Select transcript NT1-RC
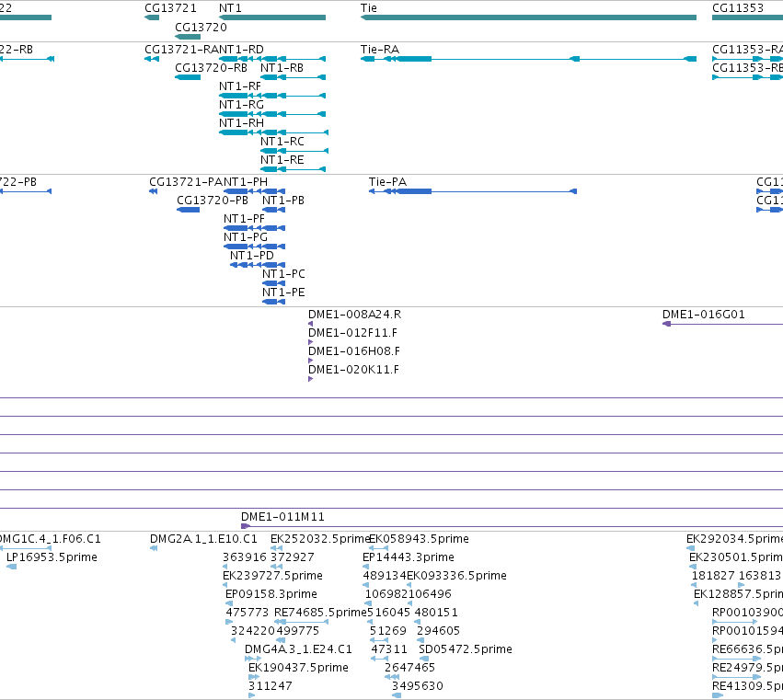783x700 pixels. click(294, 151)
